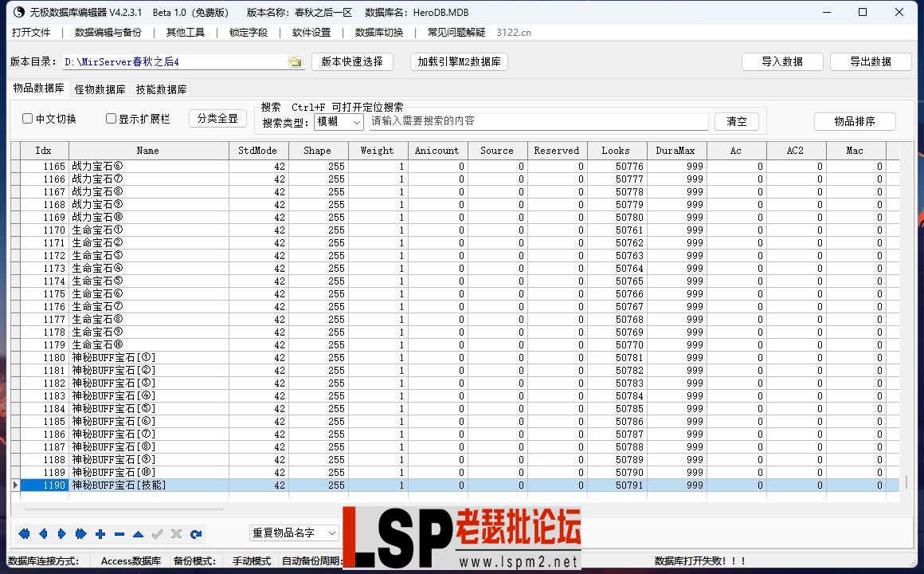Open the 锁定字段 menu
This screenshot has width=924, height=574.
pos(248,33)
